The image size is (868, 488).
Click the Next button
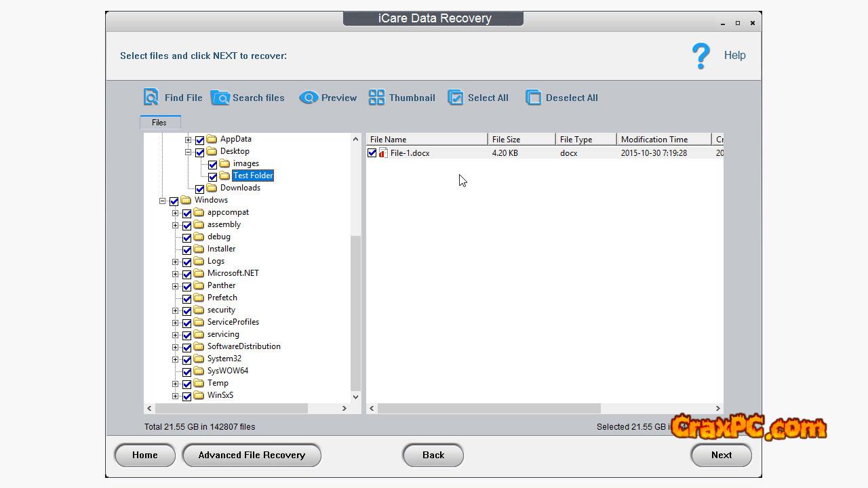tap(721, 455)
